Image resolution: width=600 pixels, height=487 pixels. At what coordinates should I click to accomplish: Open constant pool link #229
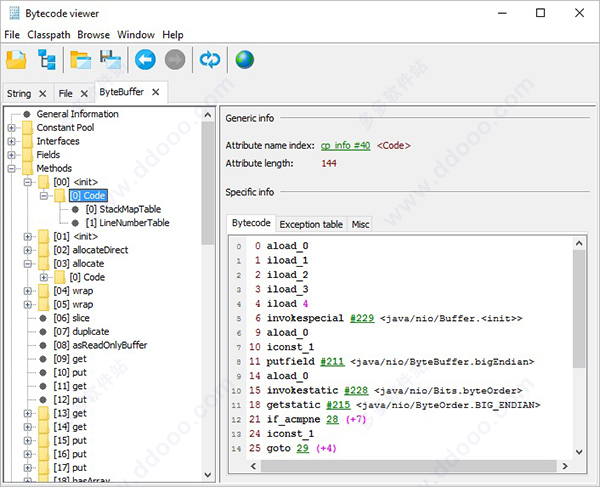coord(362,318)
